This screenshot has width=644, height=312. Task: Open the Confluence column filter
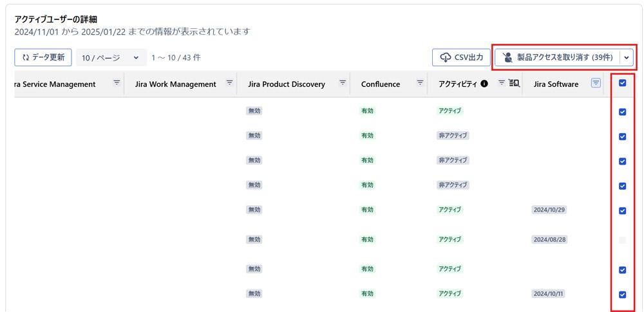point(420,82)
